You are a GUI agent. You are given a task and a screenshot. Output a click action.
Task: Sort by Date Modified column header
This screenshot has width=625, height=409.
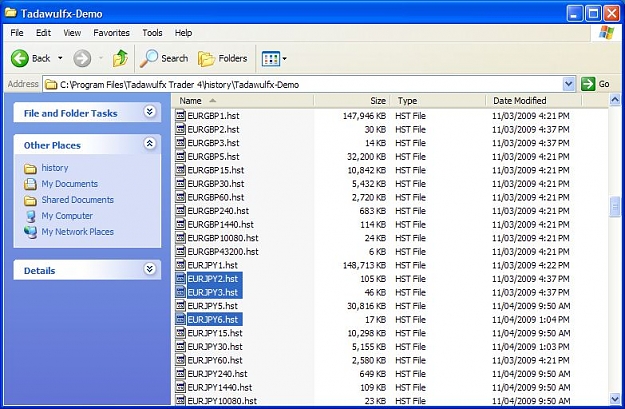(534, 101)
